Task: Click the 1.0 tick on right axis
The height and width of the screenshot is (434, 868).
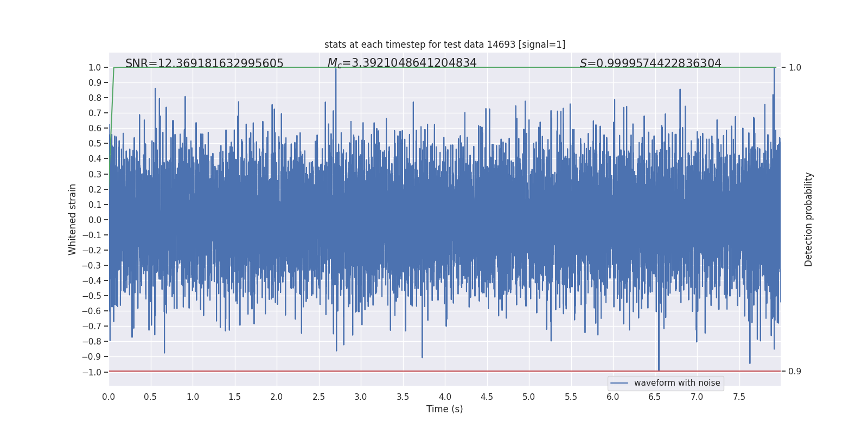Action: [795, 68]
